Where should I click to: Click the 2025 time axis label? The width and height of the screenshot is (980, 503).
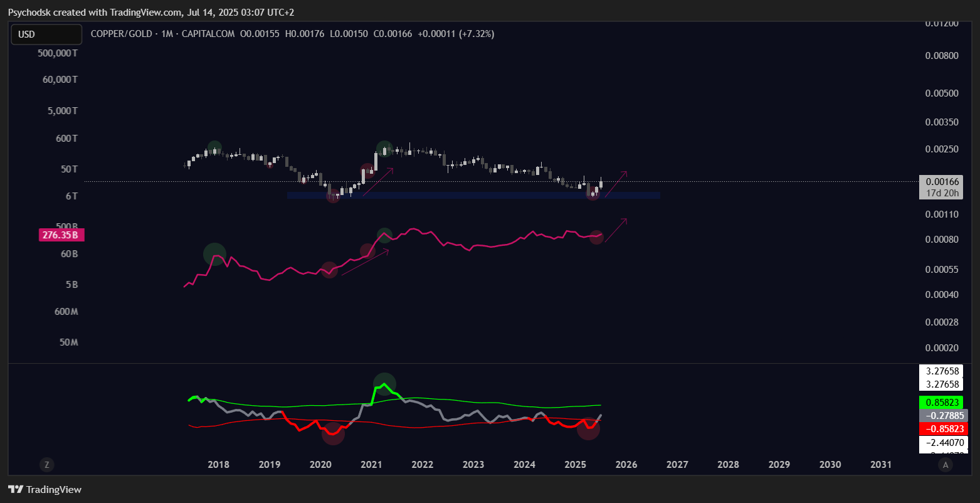pos(576,465)
